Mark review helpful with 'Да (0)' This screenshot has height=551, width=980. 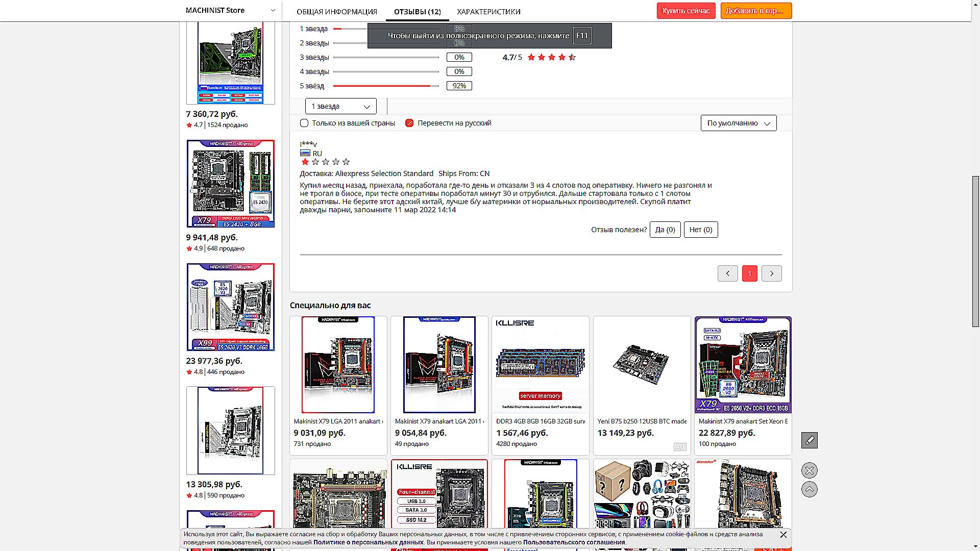tap(665, 230)
